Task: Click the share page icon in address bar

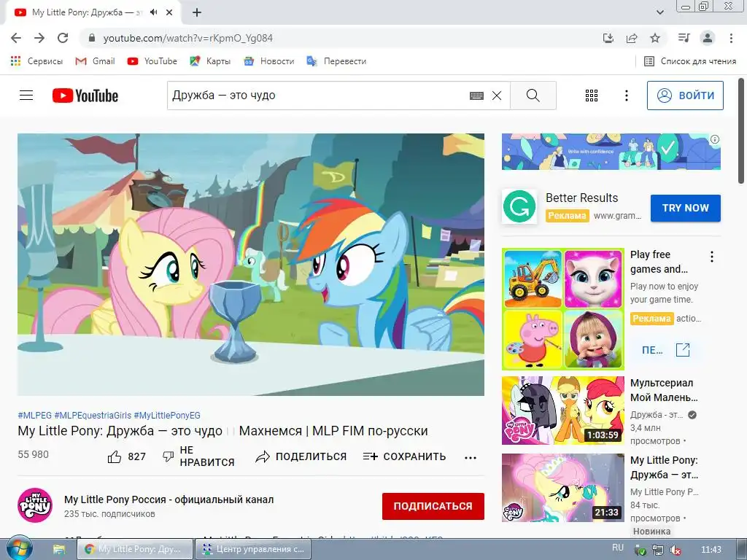Action: (x=632, y=38)
